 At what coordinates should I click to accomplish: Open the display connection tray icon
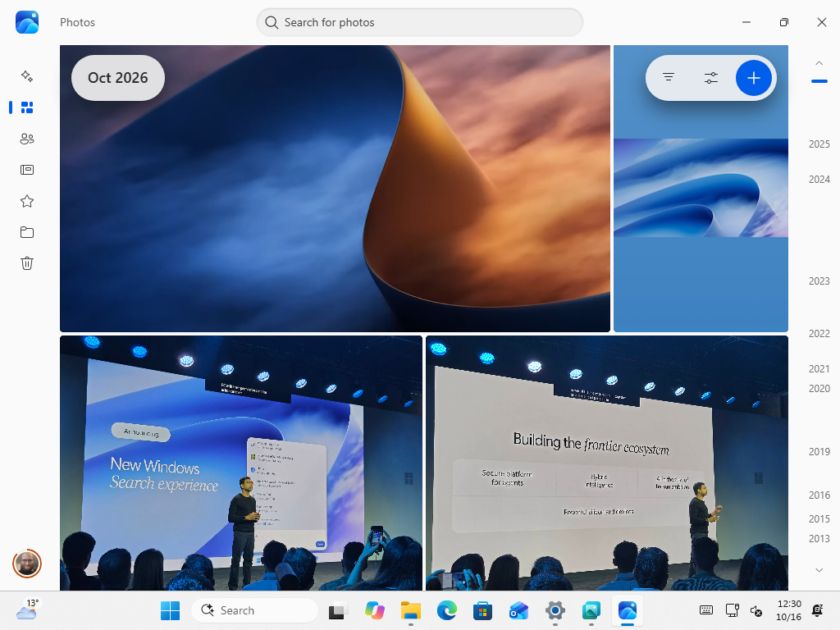(x=732, y=610)
